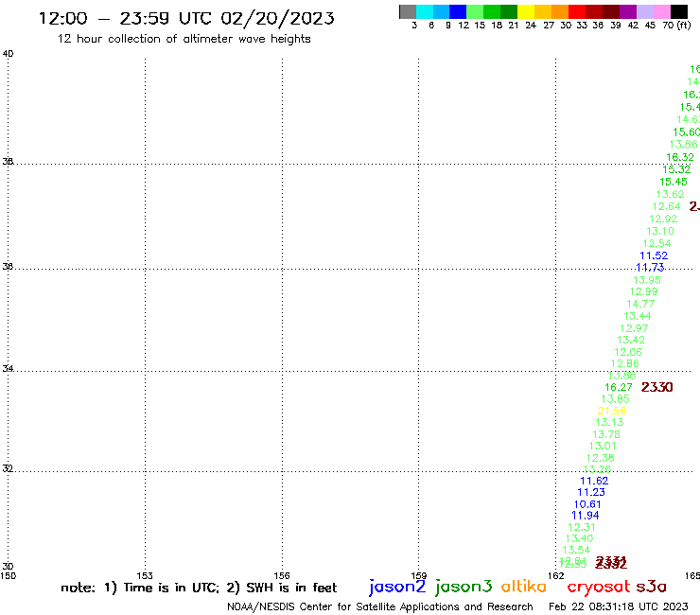Select the 15.45 reading
Image resolution: width=700 pixels, height=615 pixels.
coord(674,182)
